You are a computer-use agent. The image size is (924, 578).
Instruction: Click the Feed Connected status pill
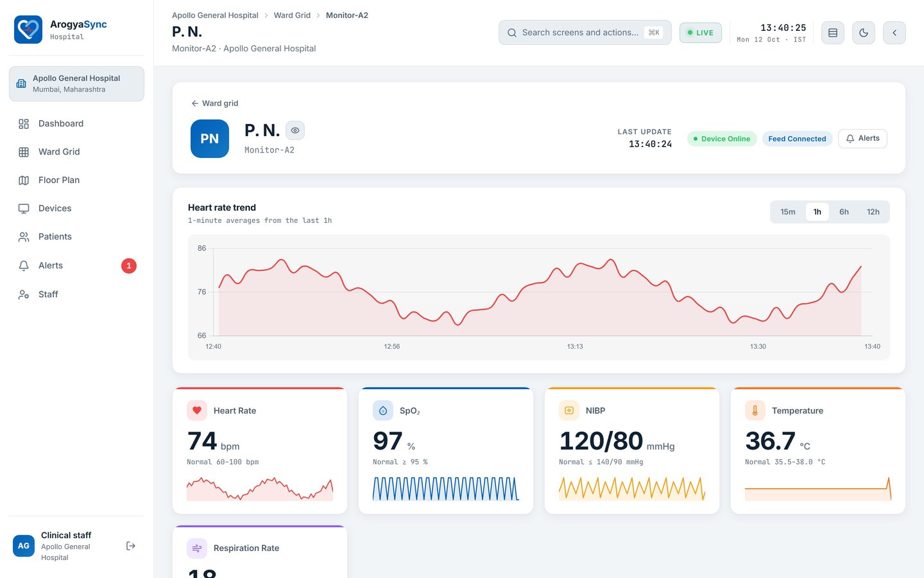pos(797,139)
